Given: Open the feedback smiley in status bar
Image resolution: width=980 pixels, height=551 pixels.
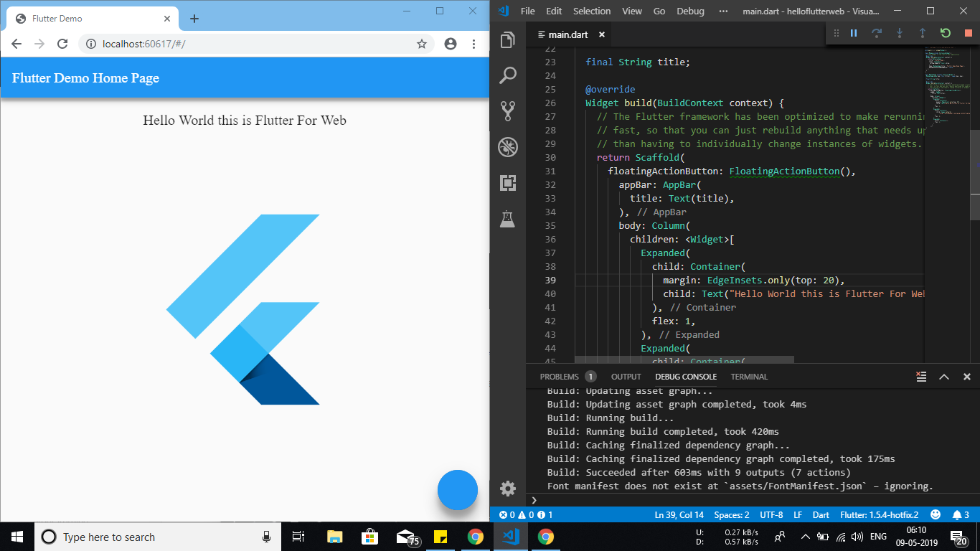Looking at the screenshot, I should click(936, 515).
